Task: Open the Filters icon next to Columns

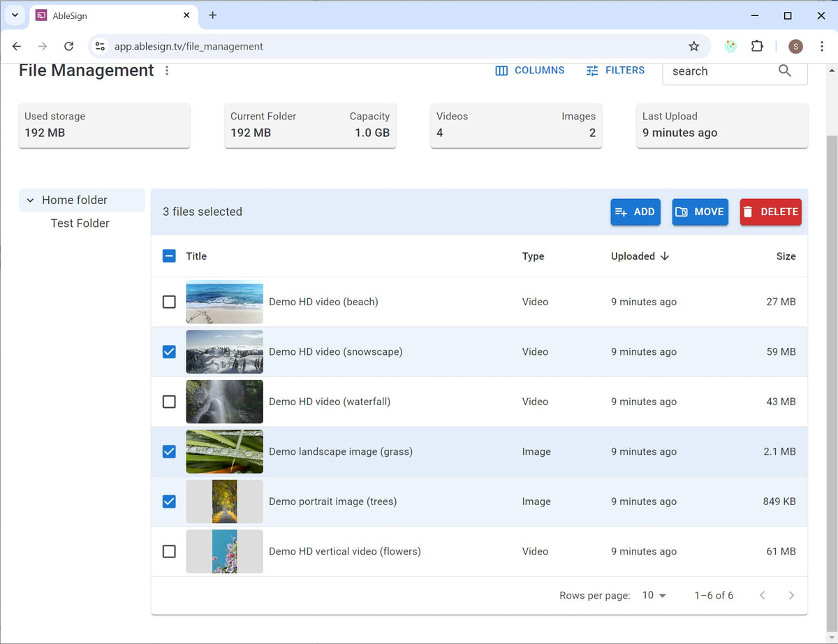Action: pos(592,70)
